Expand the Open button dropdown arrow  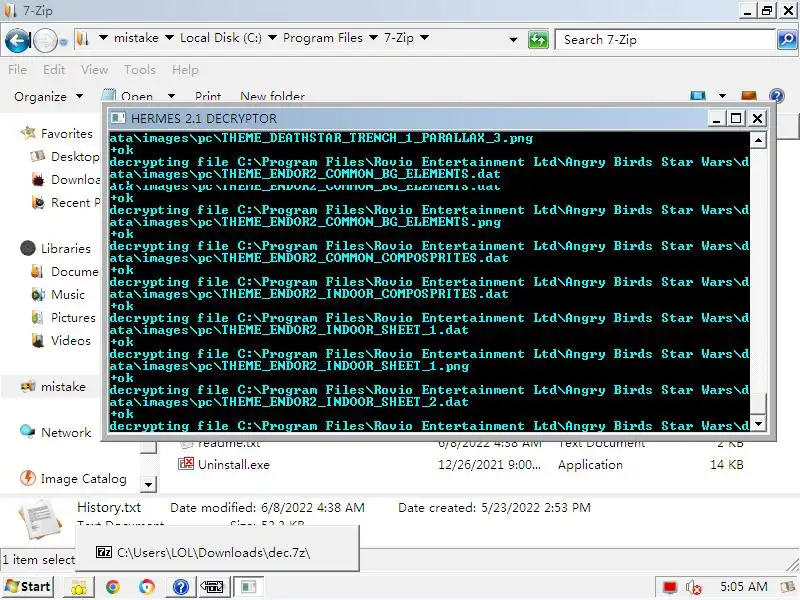pos(171,96)
